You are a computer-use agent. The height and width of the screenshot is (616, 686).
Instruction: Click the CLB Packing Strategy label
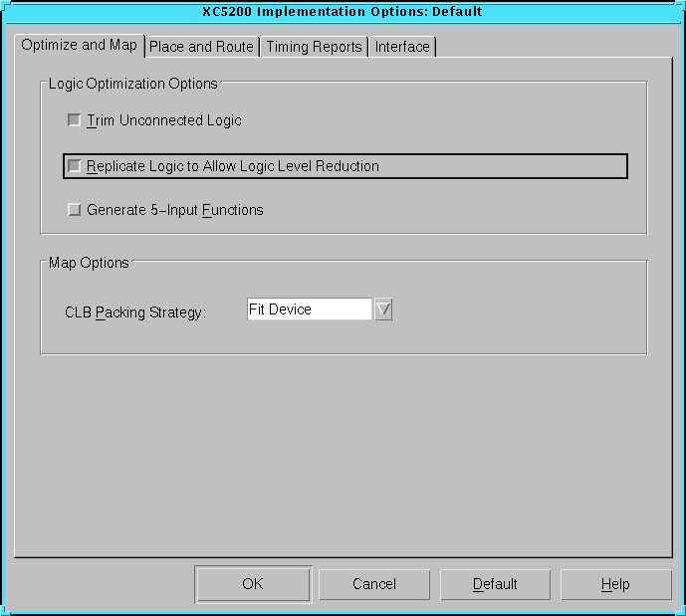point(135,312)
